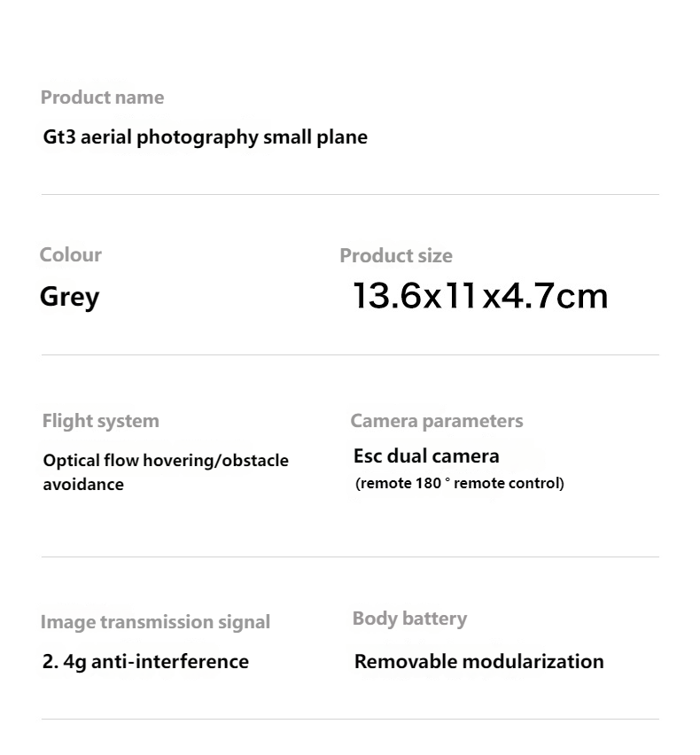
Task: Click the divider line below the Colour row
Action: tap(350, 355)
